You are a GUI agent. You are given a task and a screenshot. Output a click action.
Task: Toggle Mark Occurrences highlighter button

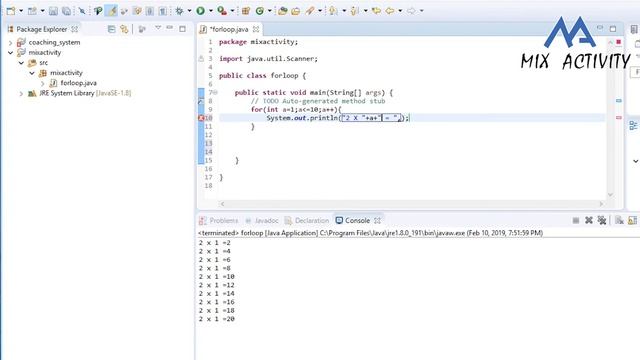[111, 11]
